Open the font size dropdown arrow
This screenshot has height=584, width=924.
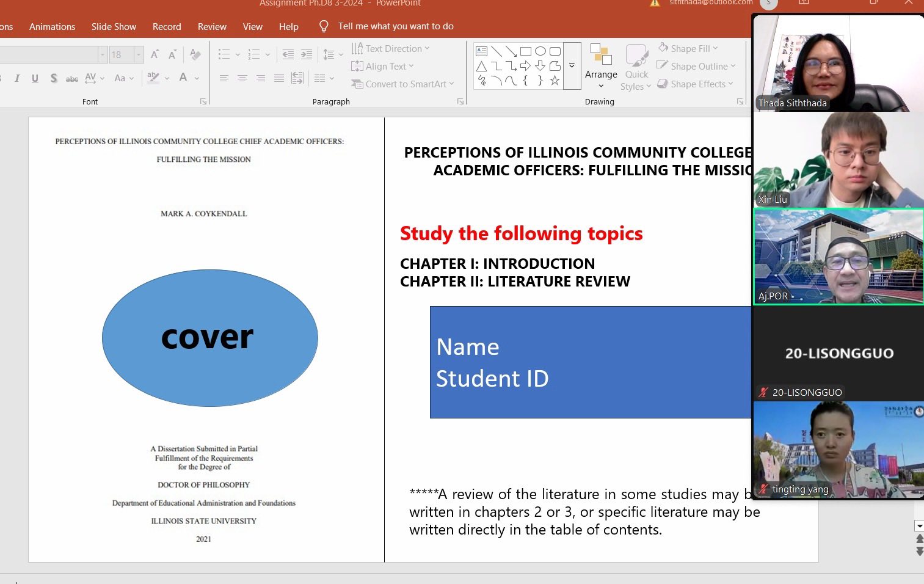point(139,54)
